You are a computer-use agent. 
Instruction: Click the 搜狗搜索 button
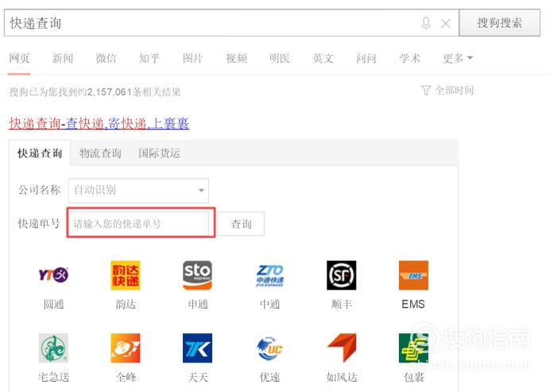tap(499, 23)
